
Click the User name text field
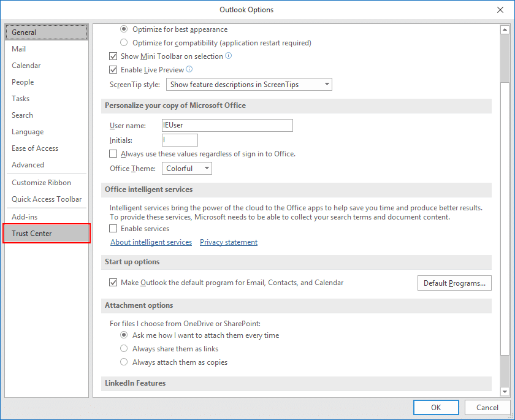click(227, 126)
